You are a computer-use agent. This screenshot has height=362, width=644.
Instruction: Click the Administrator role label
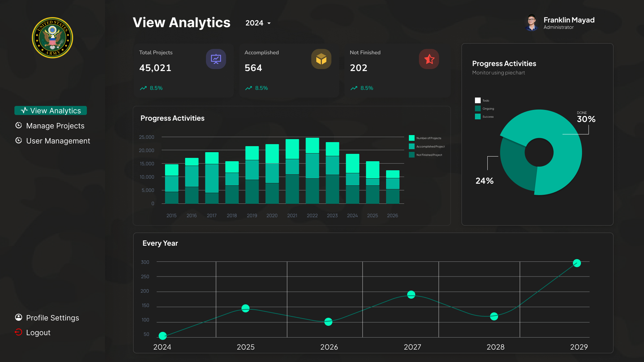(558, 27)
